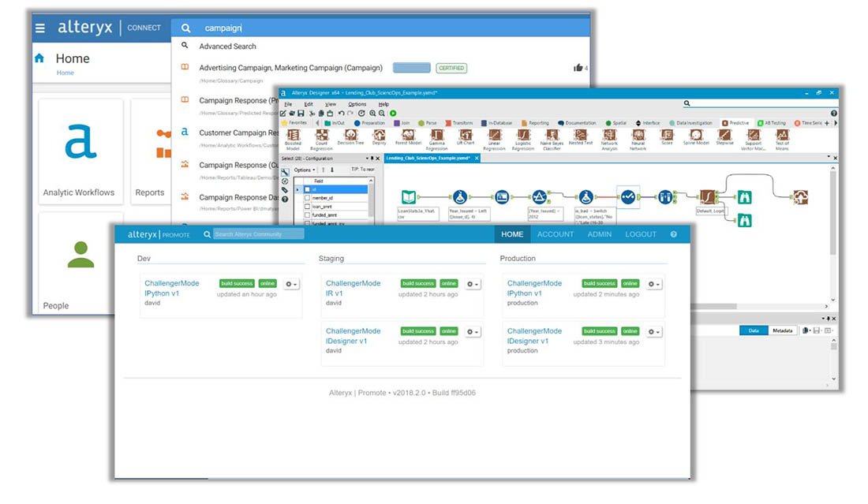Check the member_id field checkbox

307,198
